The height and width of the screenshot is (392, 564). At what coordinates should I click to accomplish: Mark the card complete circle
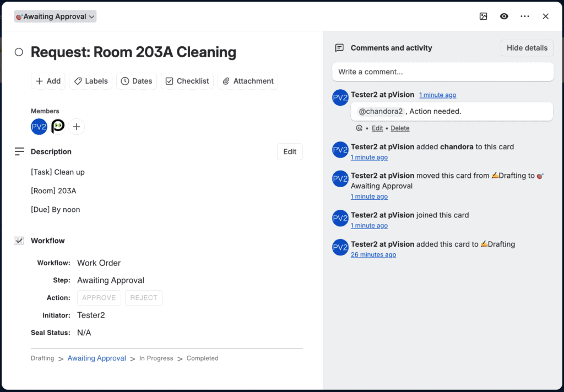(19, 52)
